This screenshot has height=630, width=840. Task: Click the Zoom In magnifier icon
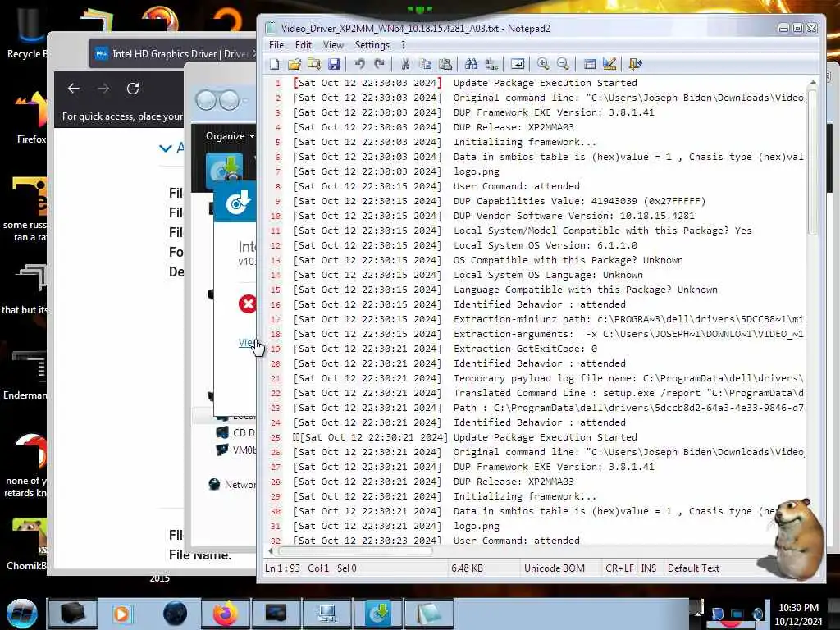543,64
